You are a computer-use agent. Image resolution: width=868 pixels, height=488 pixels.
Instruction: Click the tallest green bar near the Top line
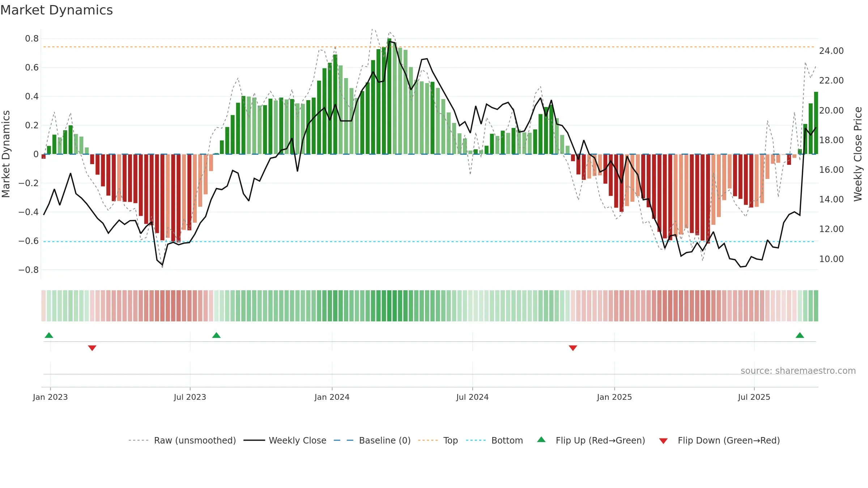click(389, 96)
